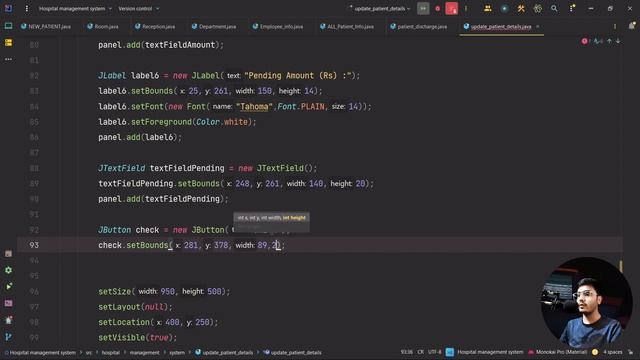This screenshot has height=360, width=640.
Task: Switch to NEW_PATIENT.java tab
Action: click(46, 27)
